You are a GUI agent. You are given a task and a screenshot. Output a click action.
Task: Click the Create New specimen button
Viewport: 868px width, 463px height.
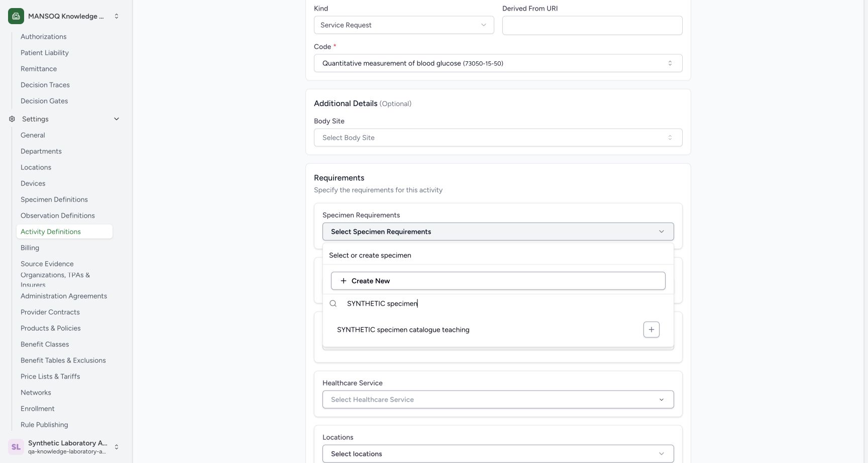(x=498, y=281)
